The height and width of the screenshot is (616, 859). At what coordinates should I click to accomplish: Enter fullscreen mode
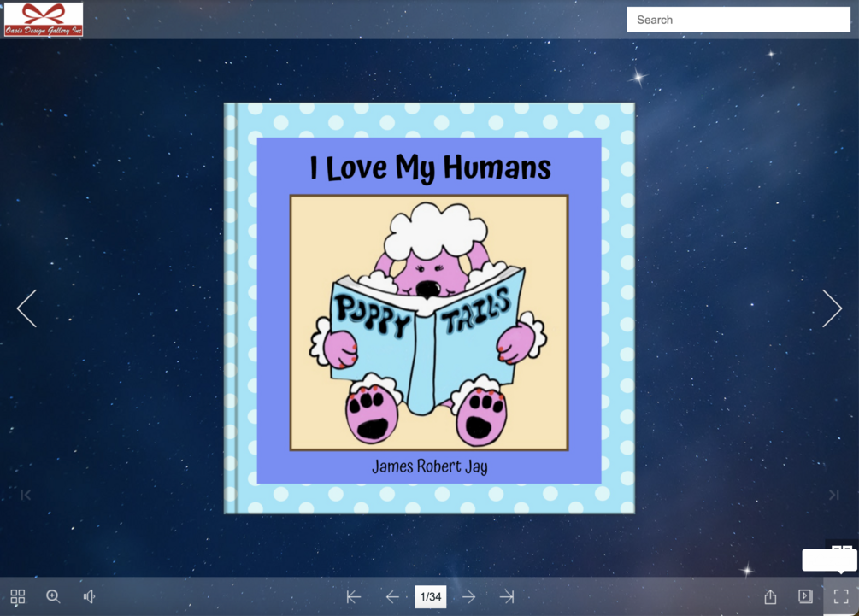tap(841, 596)
